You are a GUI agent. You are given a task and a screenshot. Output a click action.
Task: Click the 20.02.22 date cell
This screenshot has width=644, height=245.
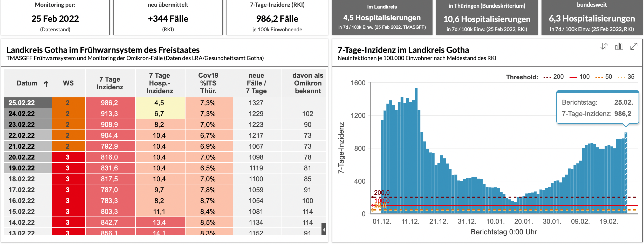pyautogui.click(x=28, y=157)
